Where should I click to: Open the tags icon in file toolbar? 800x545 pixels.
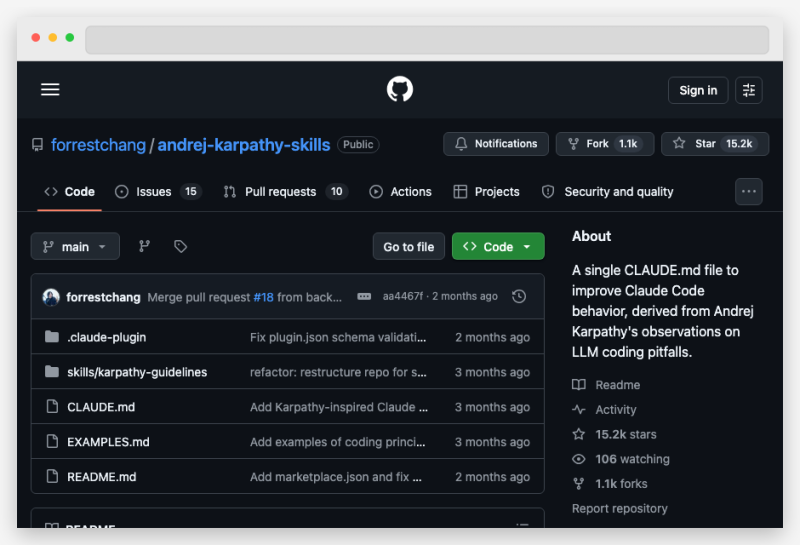(180, 246)
